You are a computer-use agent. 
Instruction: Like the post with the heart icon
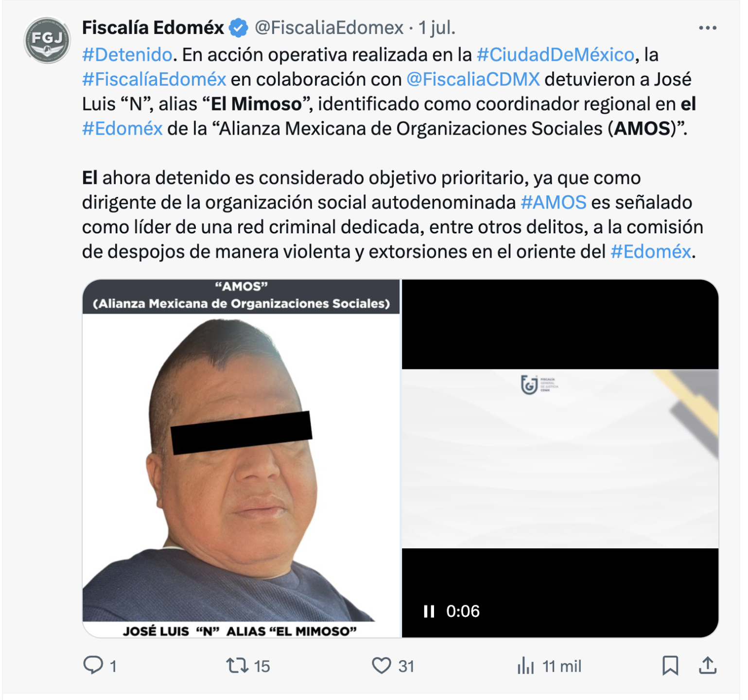point(382,665)
